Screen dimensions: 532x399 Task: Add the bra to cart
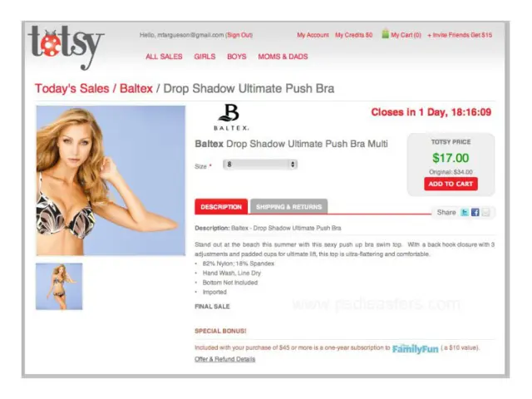(451, 184)
